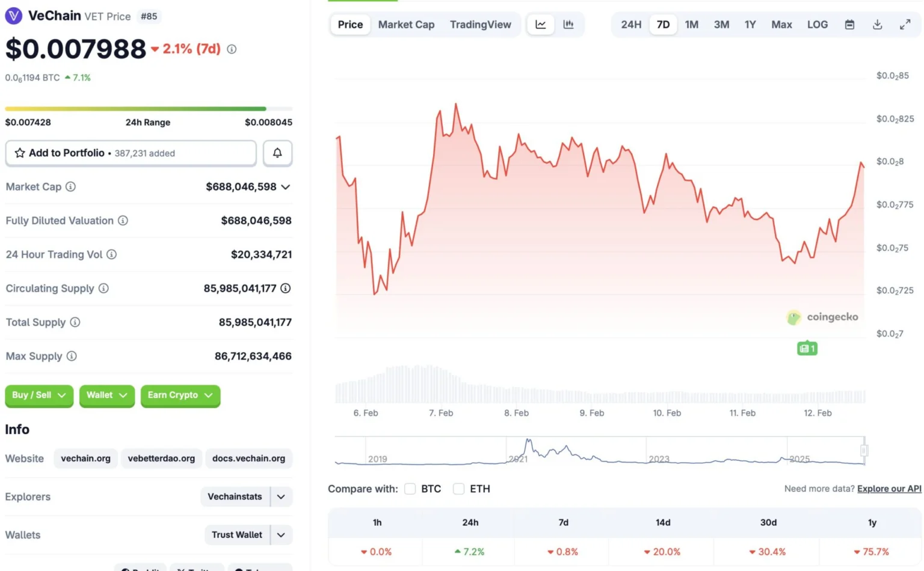Click the green news marker on chart

point(807,349)
